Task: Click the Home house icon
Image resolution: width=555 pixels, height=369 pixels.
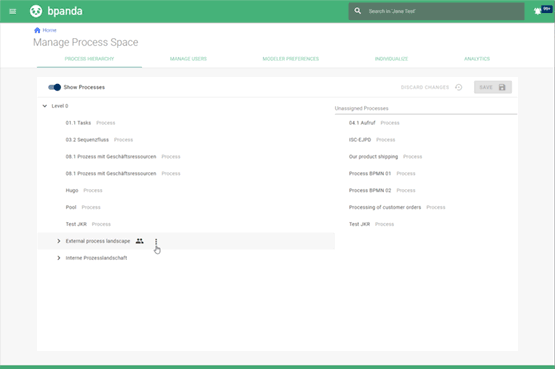Action: tap(37, 30)
